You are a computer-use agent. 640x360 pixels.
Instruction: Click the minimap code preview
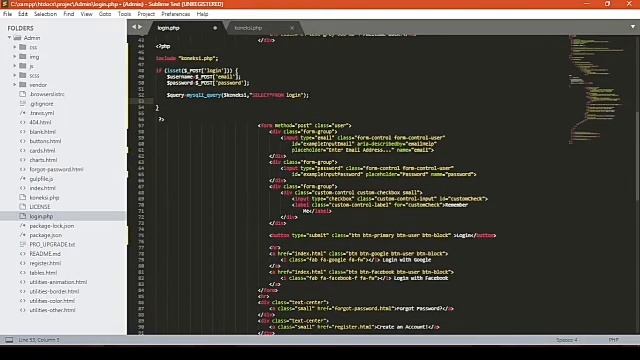point(596,90)
